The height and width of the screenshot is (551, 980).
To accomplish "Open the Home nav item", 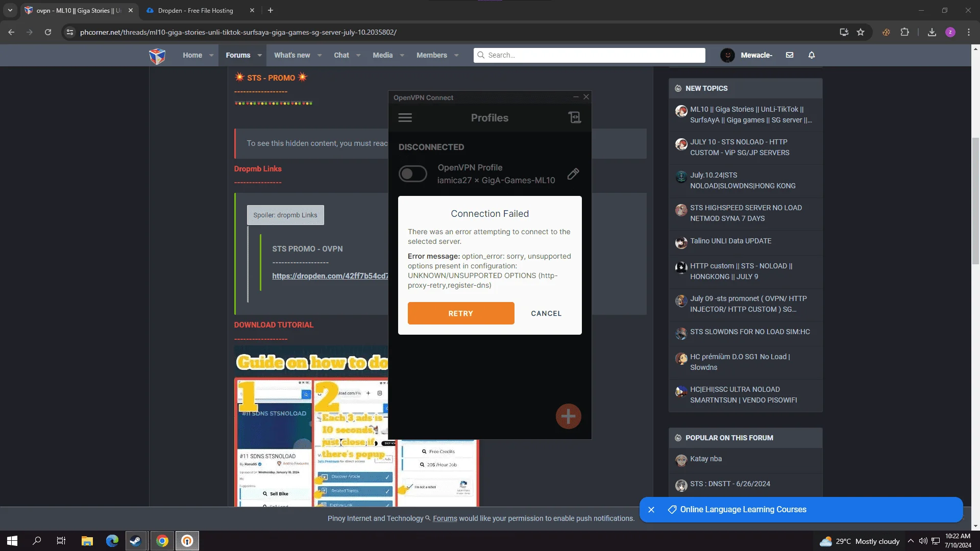I will [x=192, y=55].
